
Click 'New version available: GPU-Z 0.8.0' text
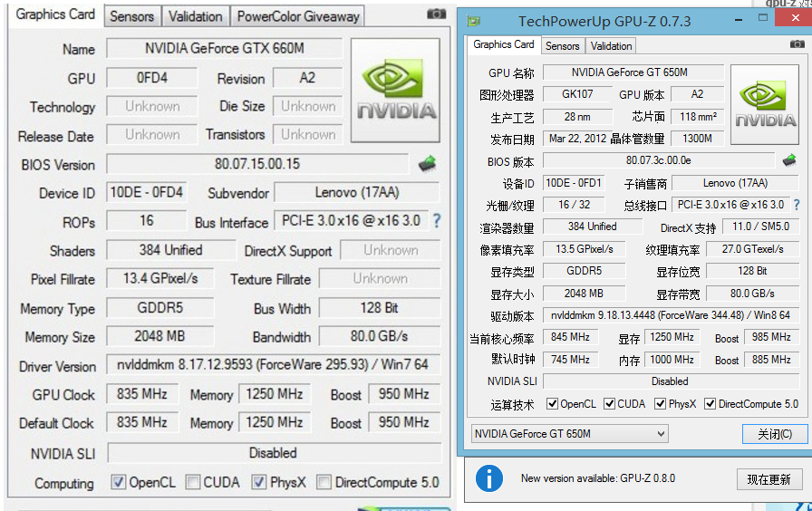(598, 478)
